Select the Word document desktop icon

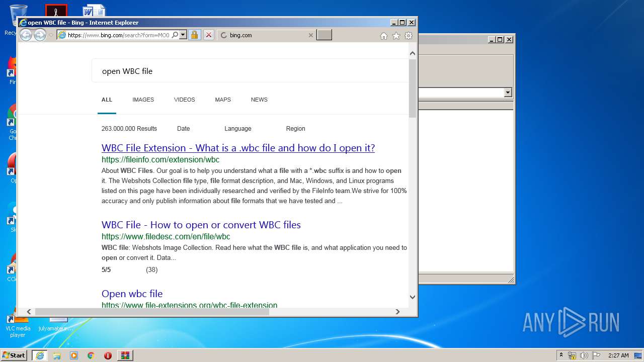[x=94, y=10]
